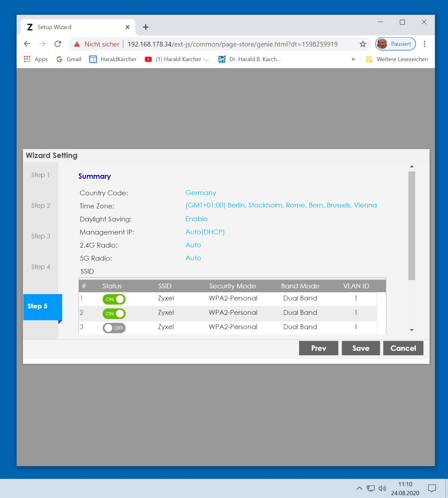Image resolution: width=448 pixels, height=498 pixels.
Task: Select the active Step 5 tab
Action: pos(42,307)
